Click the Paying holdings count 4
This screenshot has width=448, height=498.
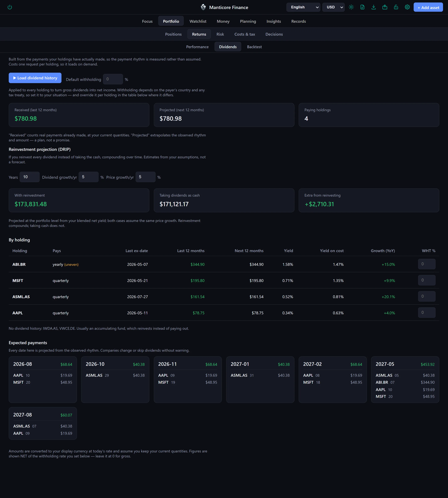click(306, 119)
